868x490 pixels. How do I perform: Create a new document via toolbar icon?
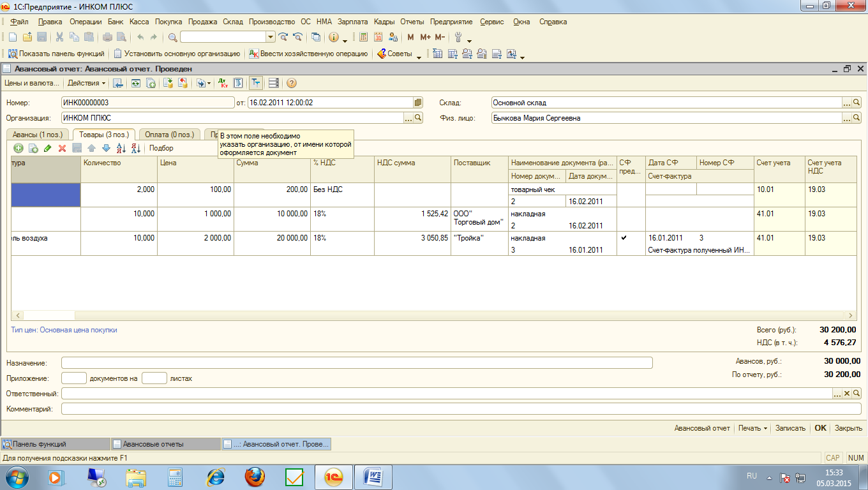tap(12, 37)
